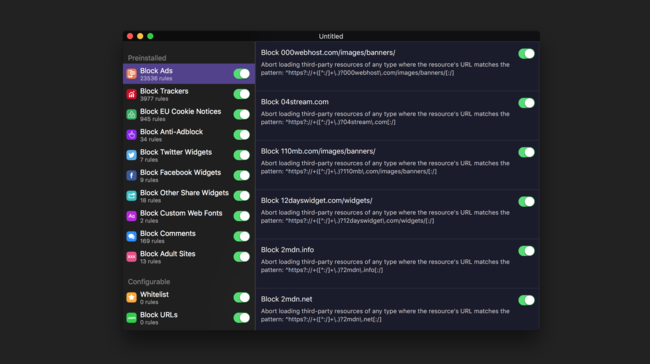Image resolution: width=650 pixels, height=364 pixels.
Task: Toggle the Block Comments switch
Action: pyautogui.click(x=242, y=236)
